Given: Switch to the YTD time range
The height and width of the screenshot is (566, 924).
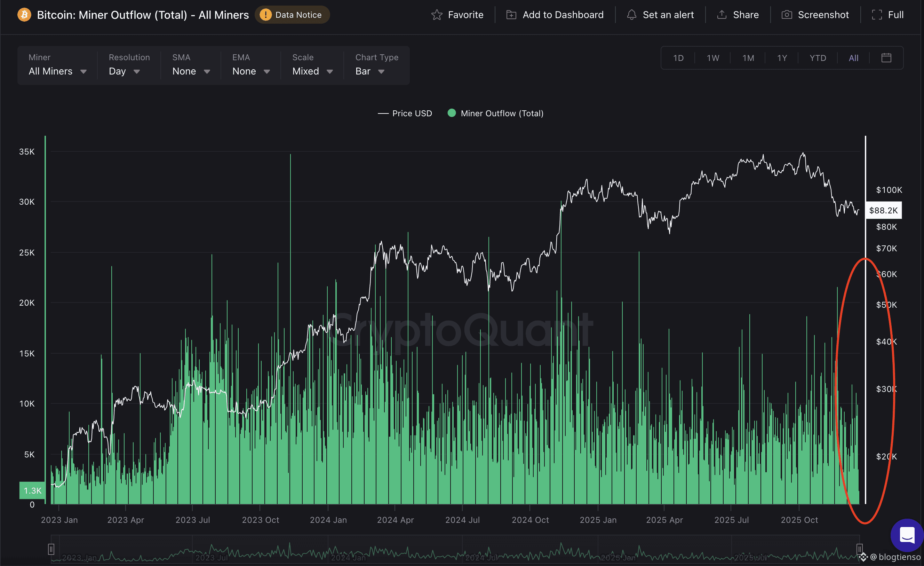Looking at the screenshot, I should 818,58.
